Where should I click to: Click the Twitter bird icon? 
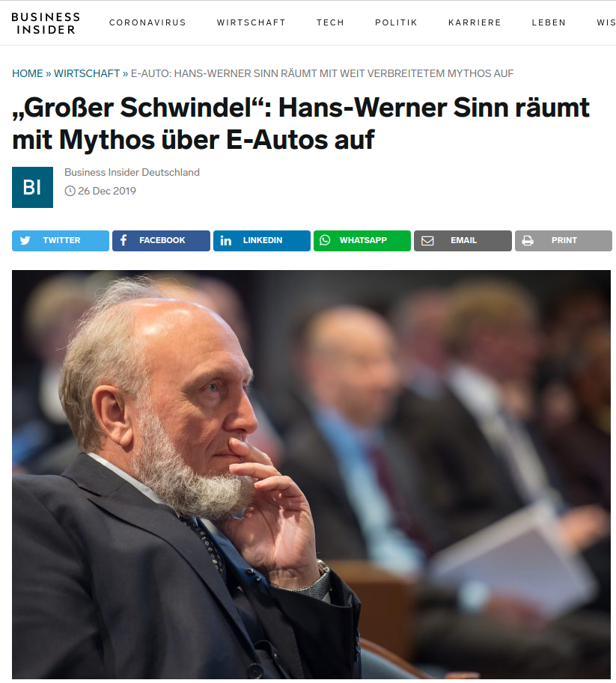[x=25, y=240]
